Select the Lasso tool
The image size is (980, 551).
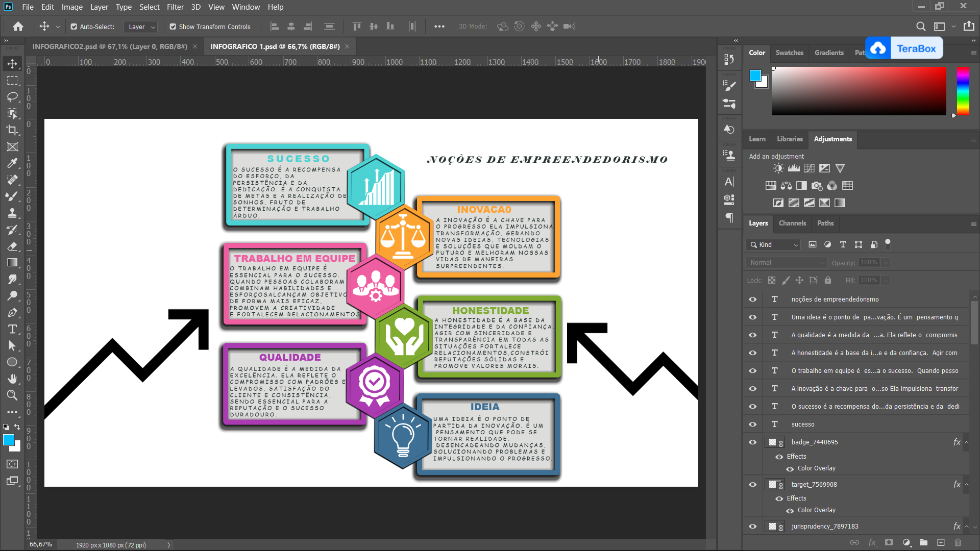point(12,97)
